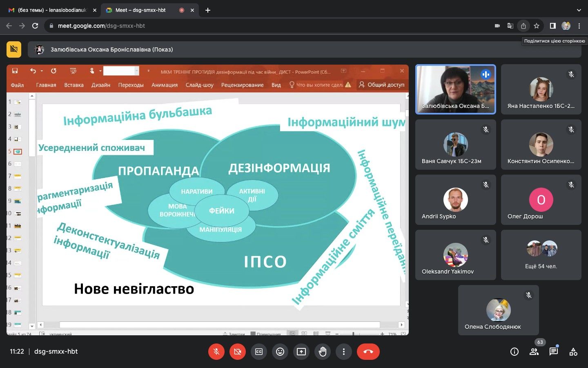Click Общий доступ button in PowerPoint
The height and width of the screenshot is (368, 588).
click(382, 85)
